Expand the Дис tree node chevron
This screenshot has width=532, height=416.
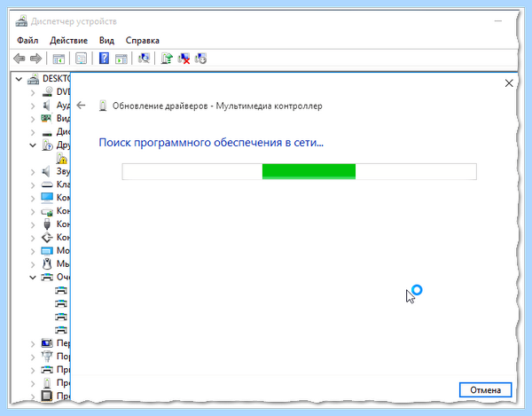(33, 132)
